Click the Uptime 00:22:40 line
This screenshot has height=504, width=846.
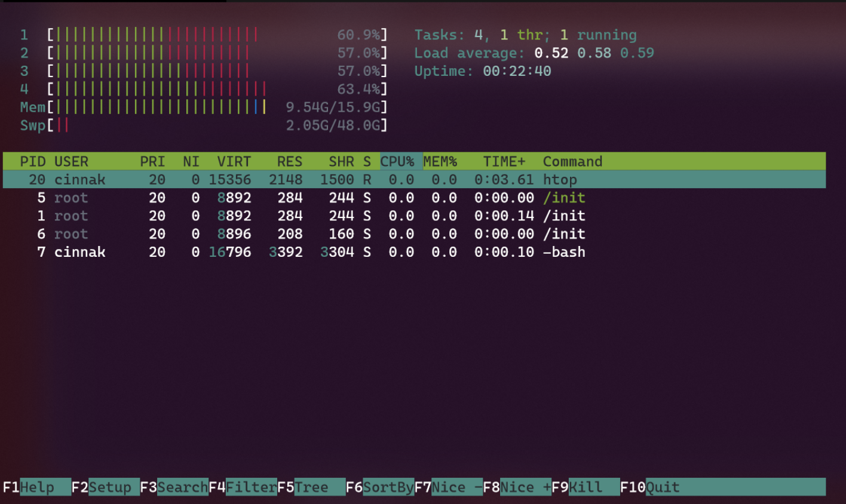[x=483, y=71]
